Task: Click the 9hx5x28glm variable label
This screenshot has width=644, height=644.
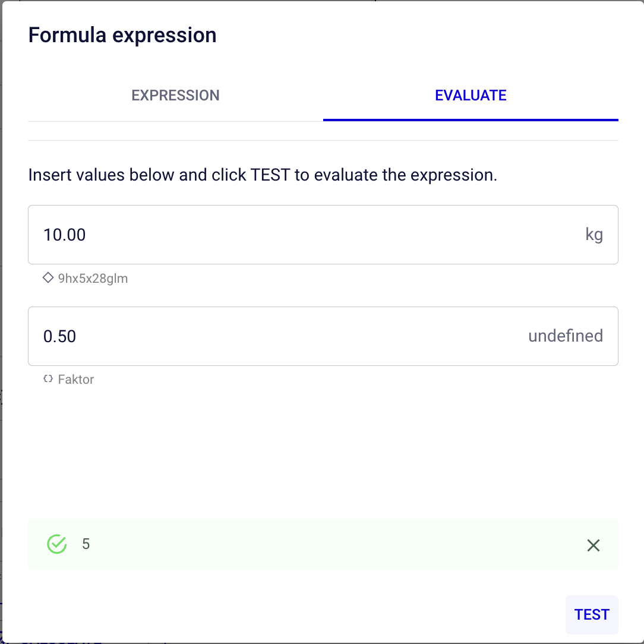Action: pyautogui.click(x=93, y=278)
